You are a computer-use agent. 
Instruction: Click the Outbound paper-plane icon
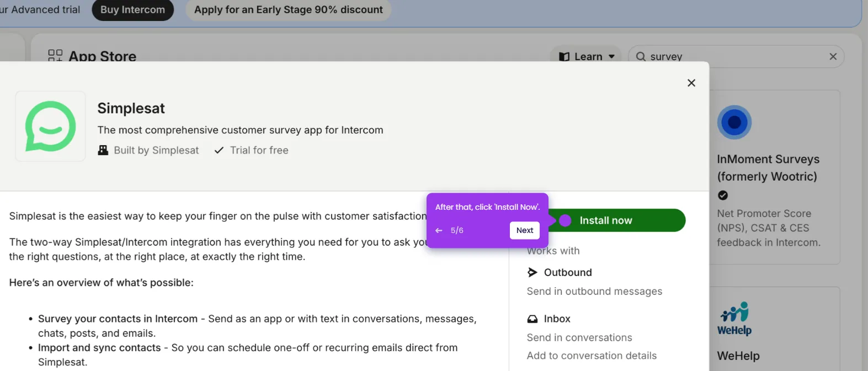tap(532, 272)
